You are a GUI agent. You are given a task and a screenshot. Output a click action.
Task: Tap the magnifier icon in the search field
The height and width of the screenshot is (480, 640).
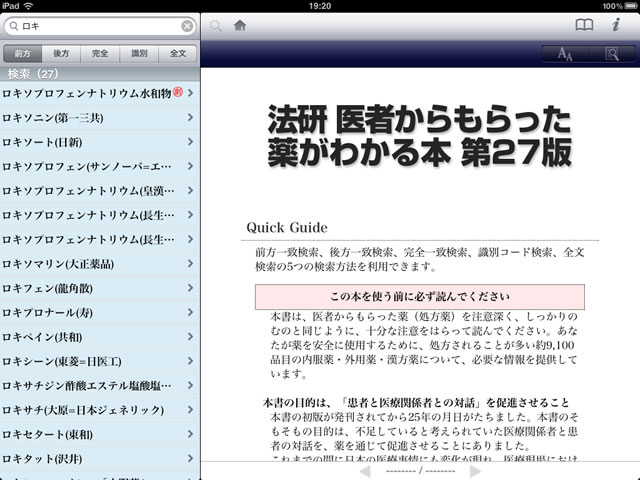(x=13, y=26)
